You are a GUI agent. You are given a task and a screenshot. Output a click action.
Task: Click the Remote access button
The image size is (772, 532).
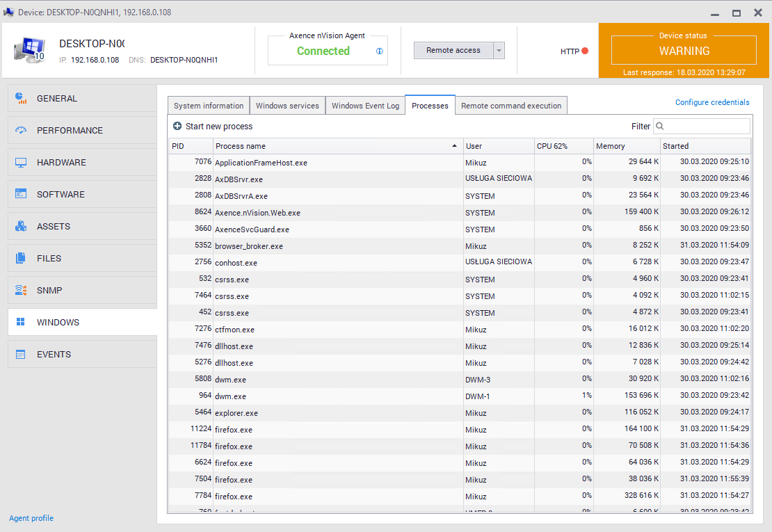coord(453,50)
